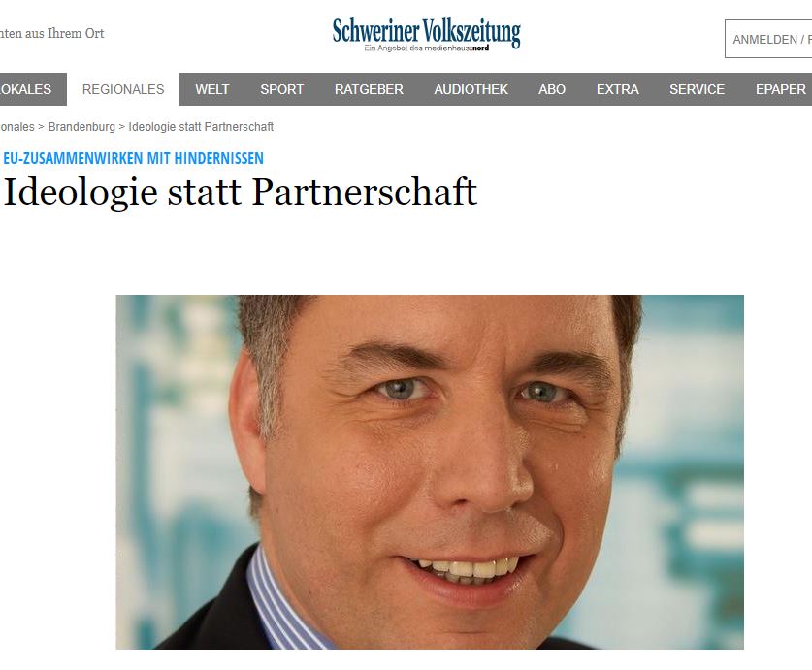Click the Schweriner Volkszeitung logo

pos(426,34)
